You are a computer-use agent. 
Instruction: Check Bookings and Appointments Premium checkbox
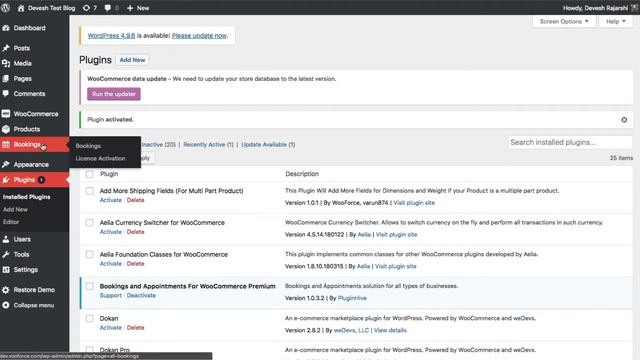(x=89, y=287)
